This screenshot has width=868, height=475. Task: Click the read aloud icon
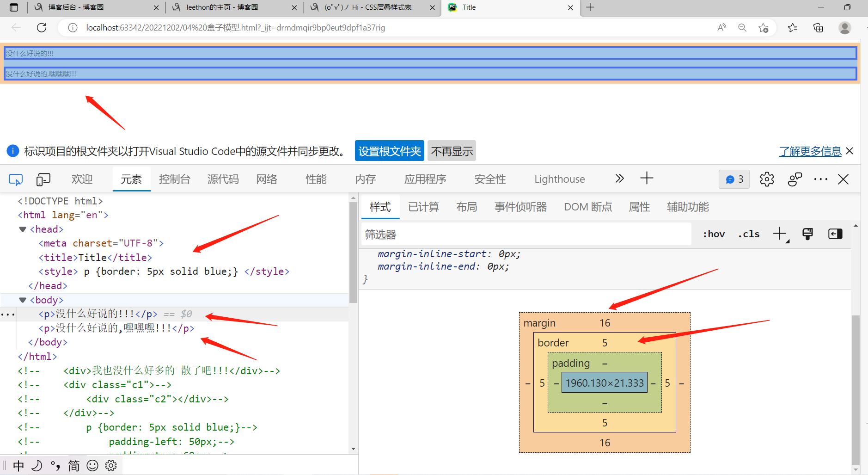coord(721,28)
